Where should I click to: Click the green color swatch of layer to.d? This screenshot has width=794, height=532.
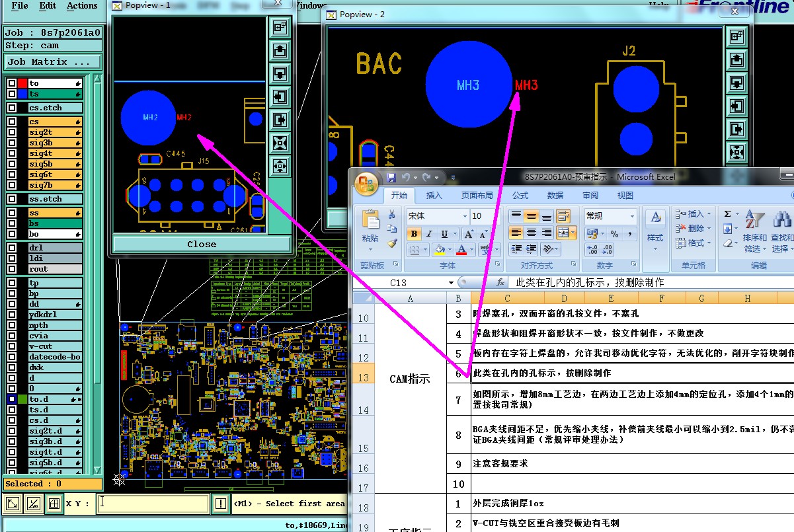click(22, 399)
